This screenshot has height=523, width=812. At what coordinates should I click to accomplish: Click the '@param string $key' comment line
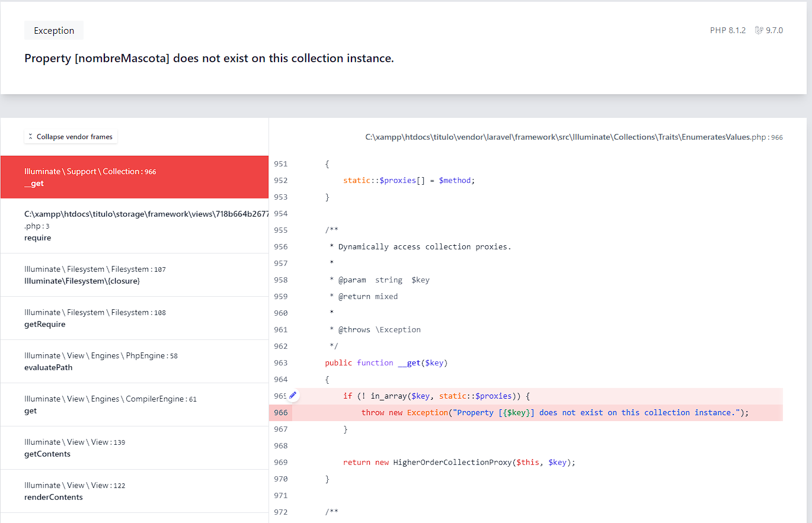[379, 280]
